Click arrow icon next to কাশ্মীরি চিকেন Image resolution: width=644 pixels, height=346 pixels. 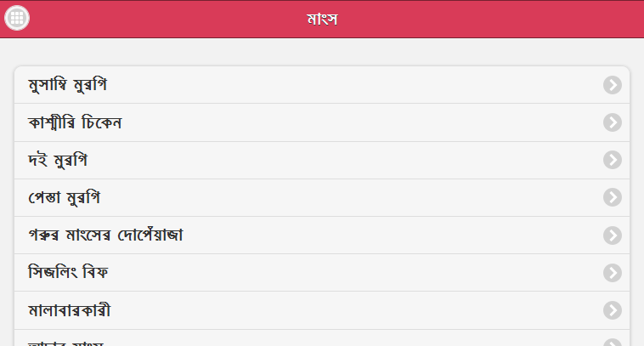coord(613,122)
